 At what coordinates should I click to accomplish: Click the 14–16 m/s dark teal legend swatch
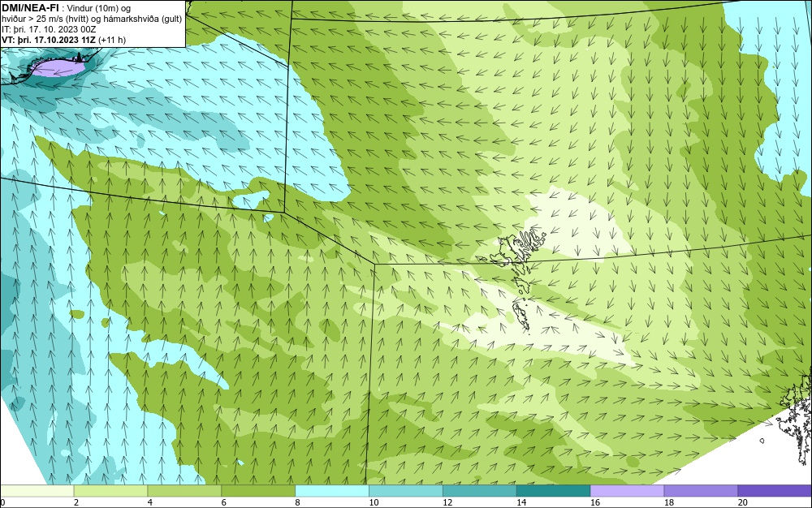(553, 490)
